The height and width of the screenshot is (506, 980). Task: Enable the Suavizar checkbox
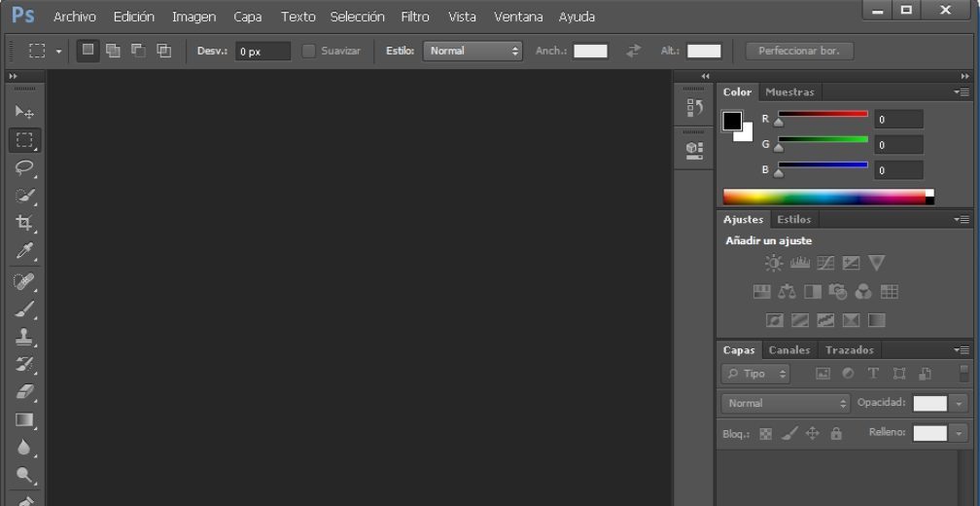click(x=308, y=52)
